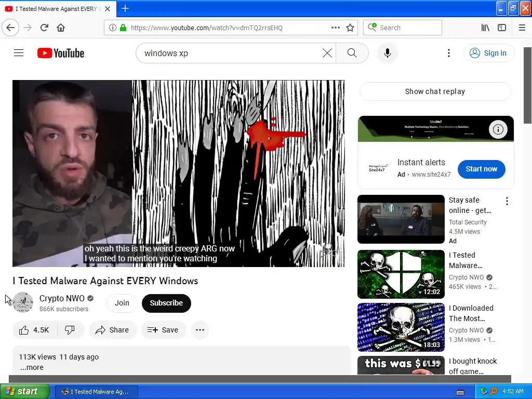The height and width of the screenshot is (399, 532).
Task: Open more actions ellipsis below video
Action: pos(200,330)
